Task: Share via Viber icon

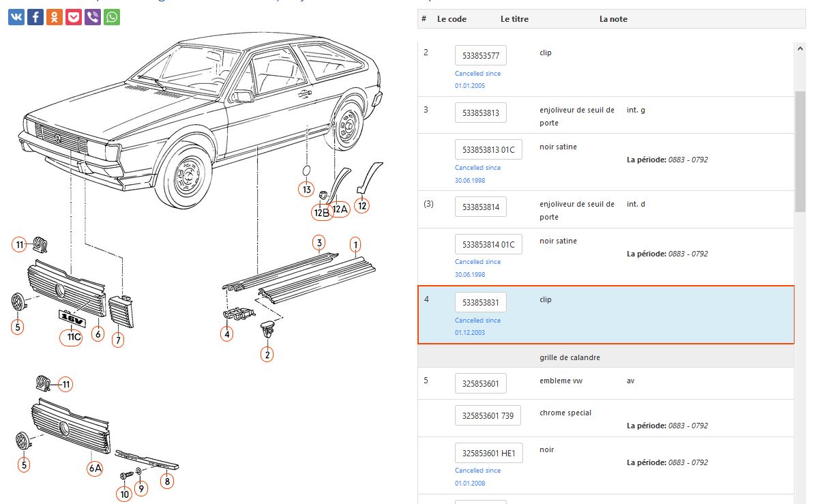Action: pos(93,17)
